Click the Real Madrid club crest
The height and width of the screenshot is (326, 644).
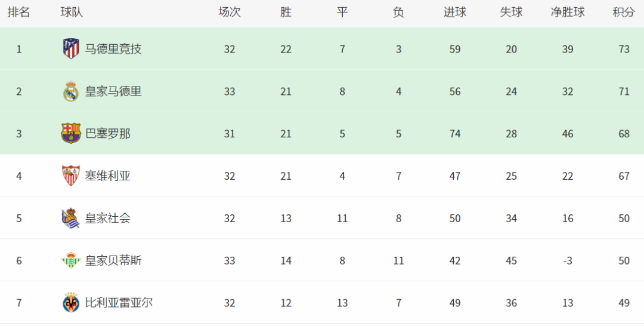[x=71, y=91]
